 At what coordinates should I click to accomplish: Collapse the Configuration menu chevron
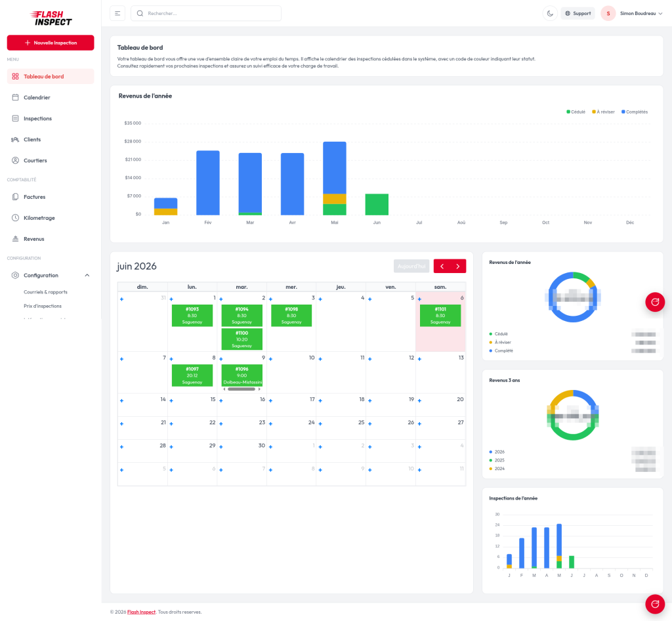tap(87, 275)
